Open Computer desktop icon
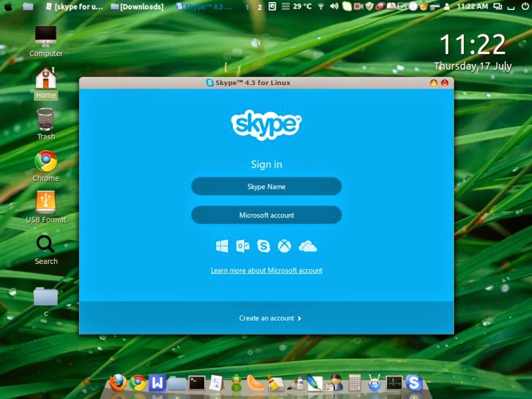532x399 pixels. pyautogui.click(x=46, y=41)
